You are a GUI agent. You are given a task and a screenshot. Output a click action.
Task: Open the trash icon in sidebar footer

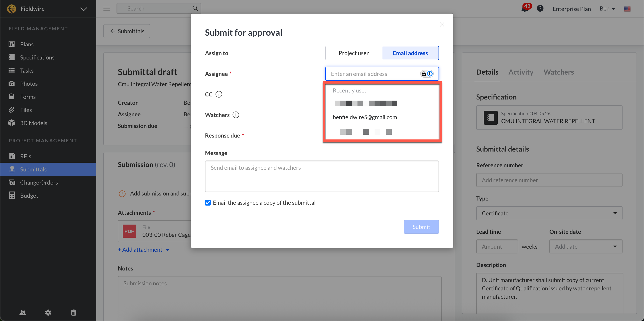74,312
